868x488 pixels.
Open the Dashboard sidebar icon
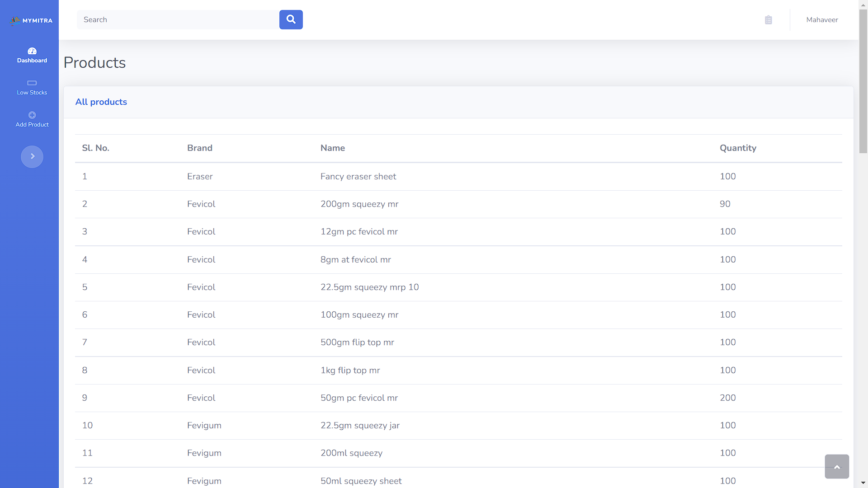point(32,51)
